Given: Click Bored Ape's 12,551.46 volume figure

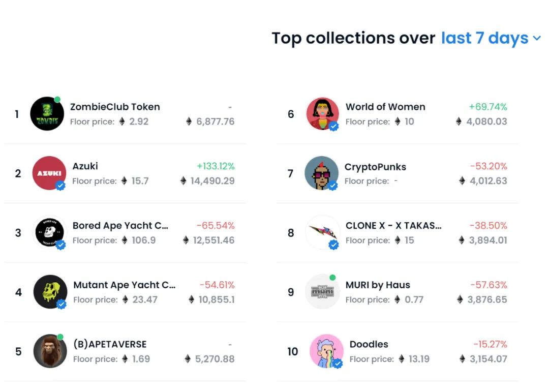Looking at the screenshot, I should 213,240.
